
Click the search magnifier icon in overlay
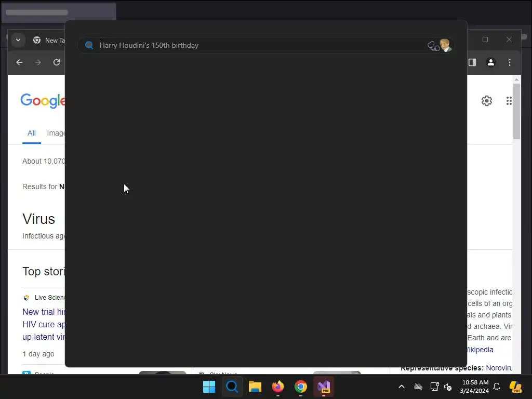(x=89, y=45)
